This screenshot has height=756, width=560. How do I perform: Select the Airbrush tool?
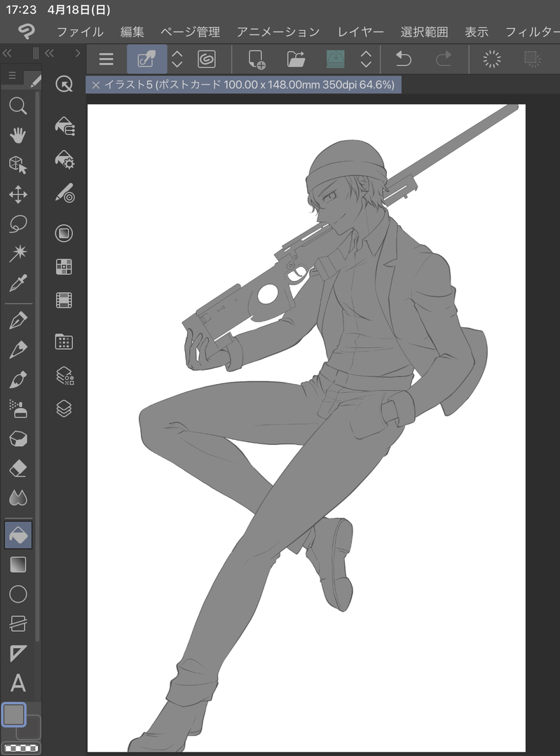click(x=18, y=409)
